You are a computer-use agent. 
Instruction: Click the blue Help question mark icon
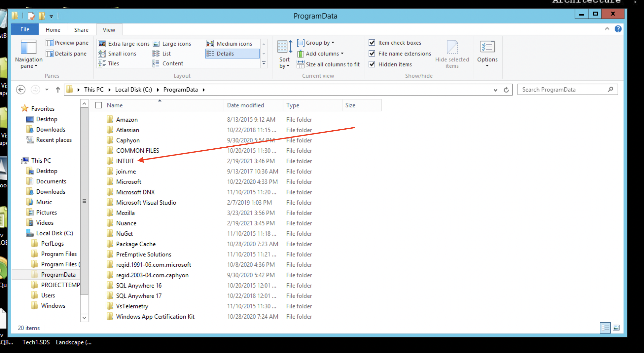618,29
